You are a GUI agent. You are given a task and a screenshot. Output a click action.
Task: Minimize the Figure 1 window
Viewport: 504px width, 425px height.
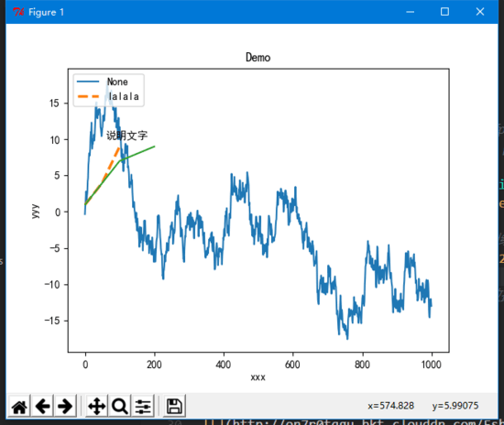pyautogui.click(x=411, y=12)
